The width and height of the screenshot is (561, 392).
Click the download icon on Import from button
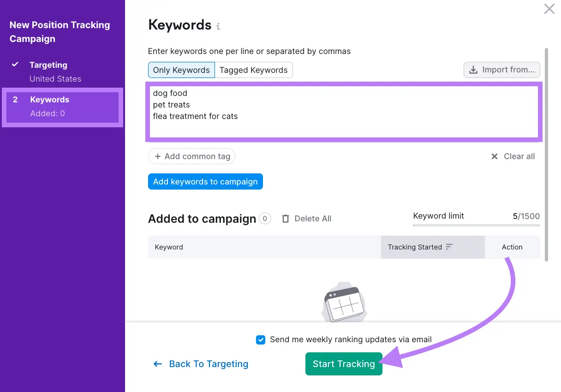(473, 70)
